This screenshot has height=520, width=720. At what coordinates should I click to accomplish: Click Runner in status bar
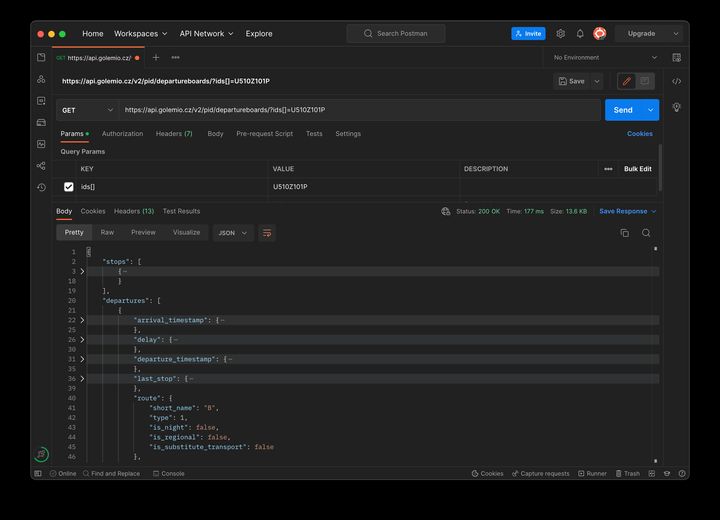tap(592, 474)
